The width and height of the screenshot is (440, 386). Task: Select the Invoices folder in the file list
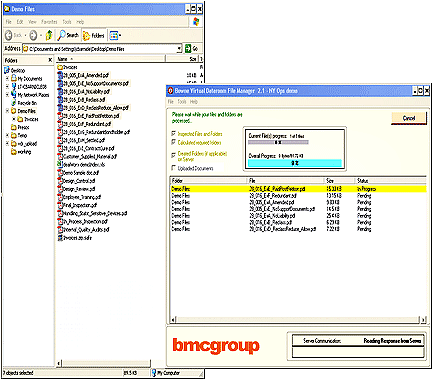pyautogui.click(x=67, y=67)
